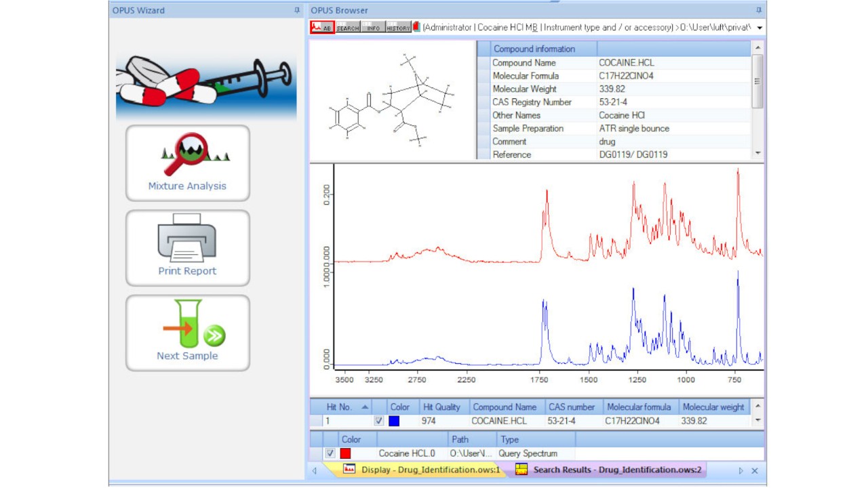Click the Type column header in query list

[x=536, y=439]
